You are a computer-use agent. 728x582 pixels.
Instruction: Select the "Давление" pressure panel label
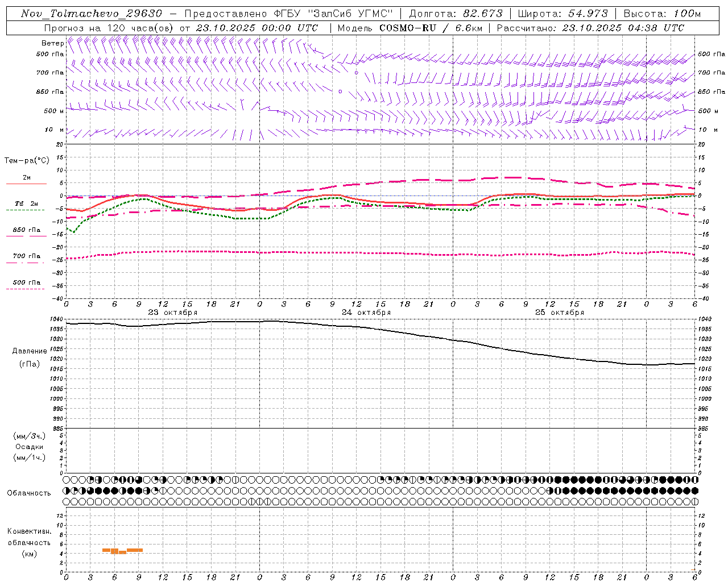pos(30,351)
